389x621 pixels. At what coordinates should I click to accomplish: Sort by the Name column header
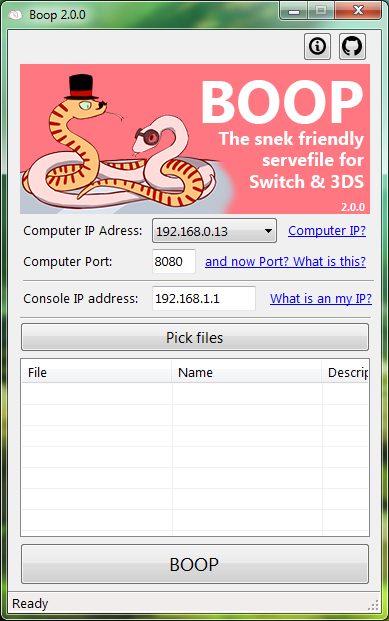[246, 372]
